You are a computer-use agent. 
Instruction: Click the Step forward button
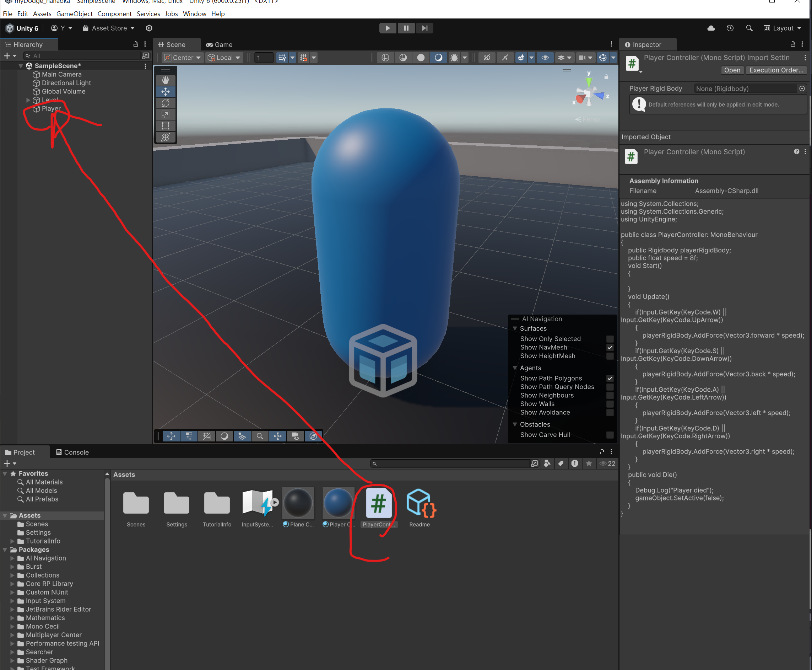point(424,28)
